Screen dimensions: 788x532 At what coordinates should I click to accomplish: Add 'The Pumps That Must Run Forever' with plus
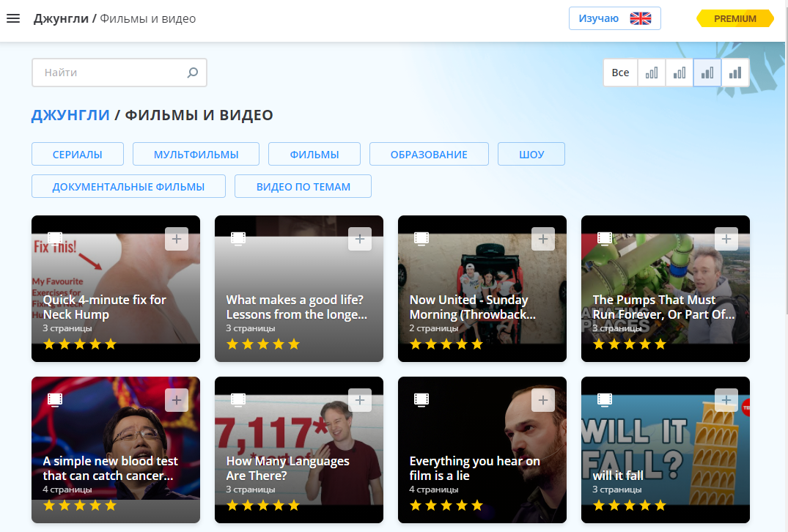pyautogui.click(x=726, y=239)
